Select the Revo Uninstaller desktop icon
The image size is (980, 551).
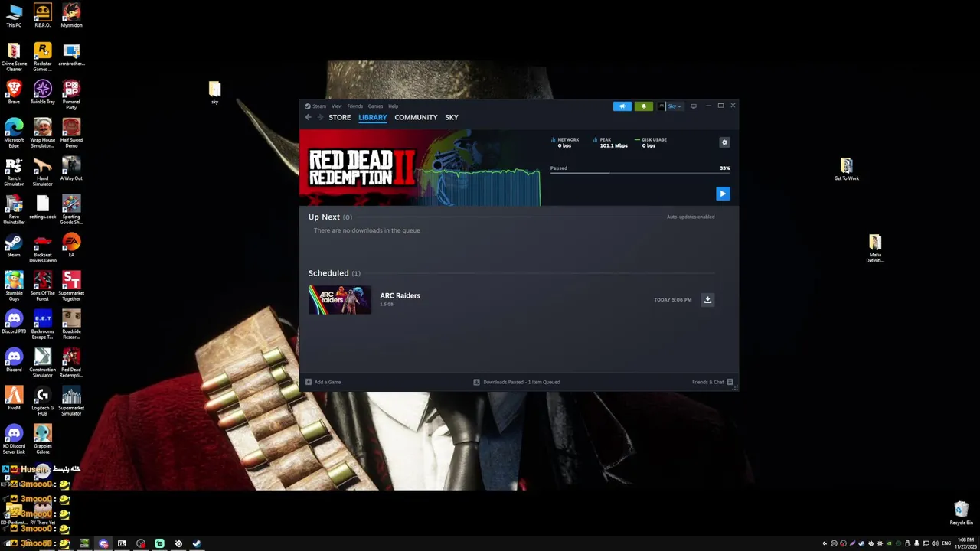pos(14,210)
